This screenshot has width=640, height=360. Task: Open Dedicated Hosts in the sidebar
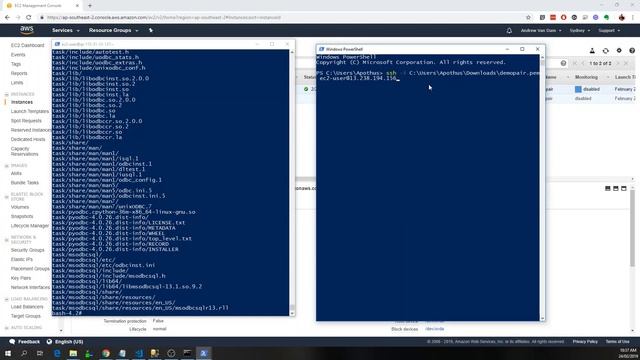[x=28, y=139]
